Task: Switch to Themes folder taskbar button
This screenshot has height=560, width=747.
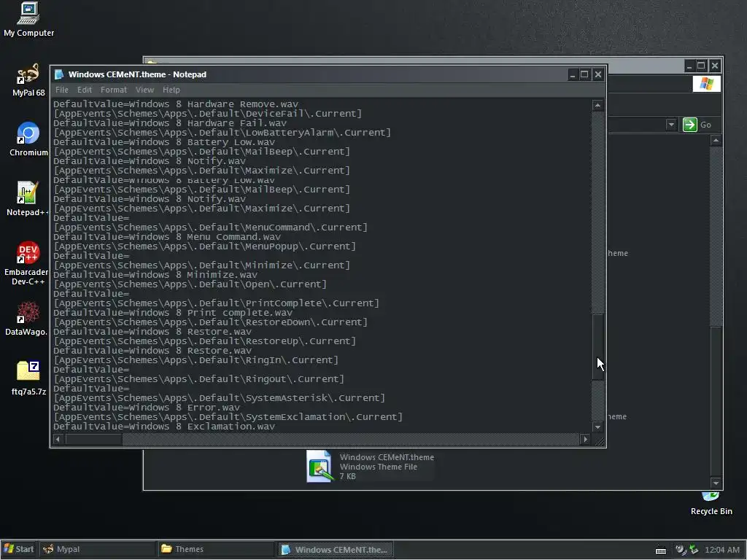Action: [x=217, y=549]
